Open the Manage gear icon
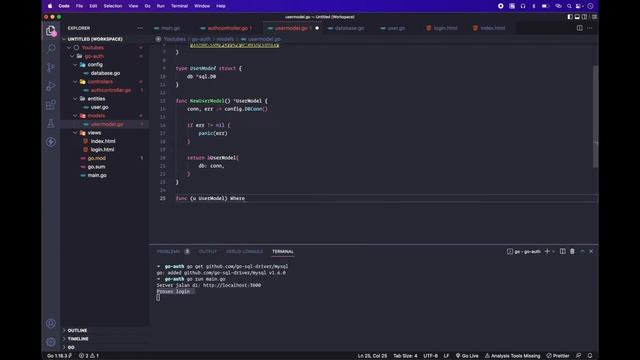Image resolution: width=640 pixels, height=360 pixels. (51, 342)
